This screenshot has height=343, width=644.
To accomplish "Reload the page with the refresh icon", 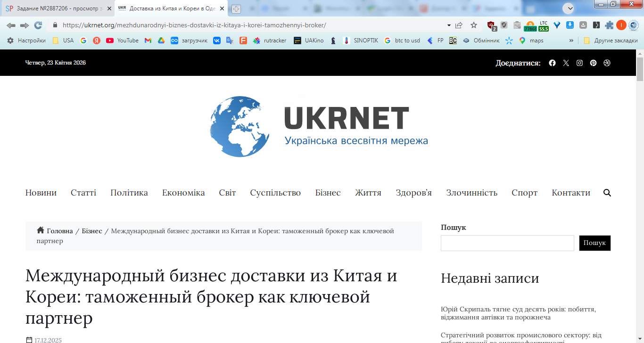I will point(38,25).
